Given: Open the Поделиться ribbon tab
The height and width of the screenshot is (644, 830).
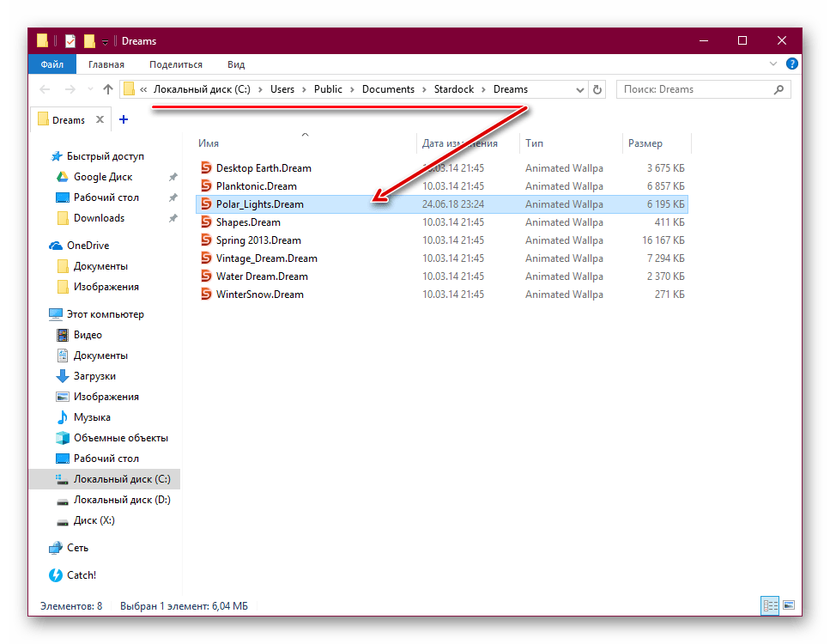Looking at the screenshot, I should tap(176, 64).
